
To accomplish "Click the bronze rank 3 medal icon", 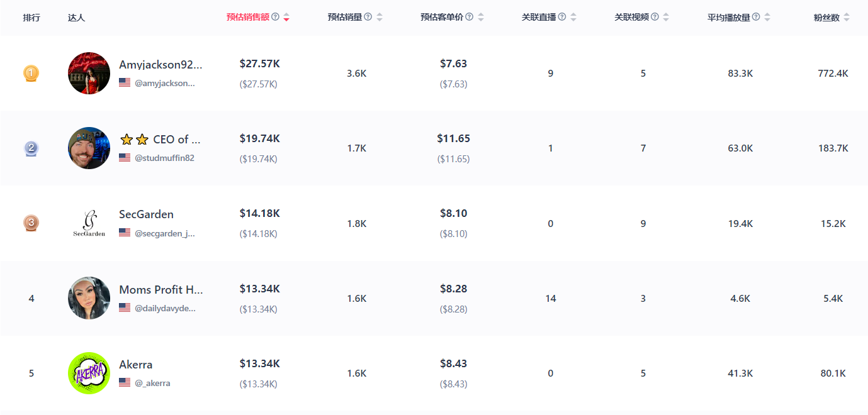I will click(31, 223).
